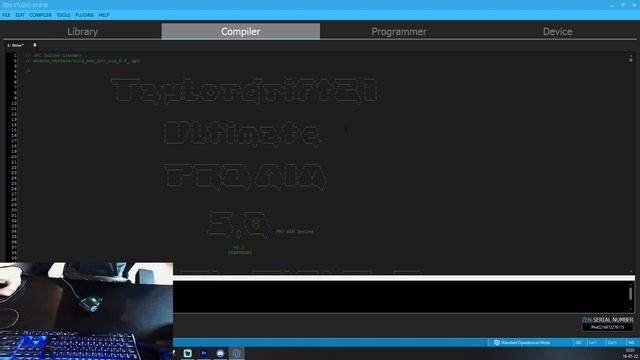Select the '1: New*' document tab
The height and width of the screenshot is (360, 640).
[16, 45]
